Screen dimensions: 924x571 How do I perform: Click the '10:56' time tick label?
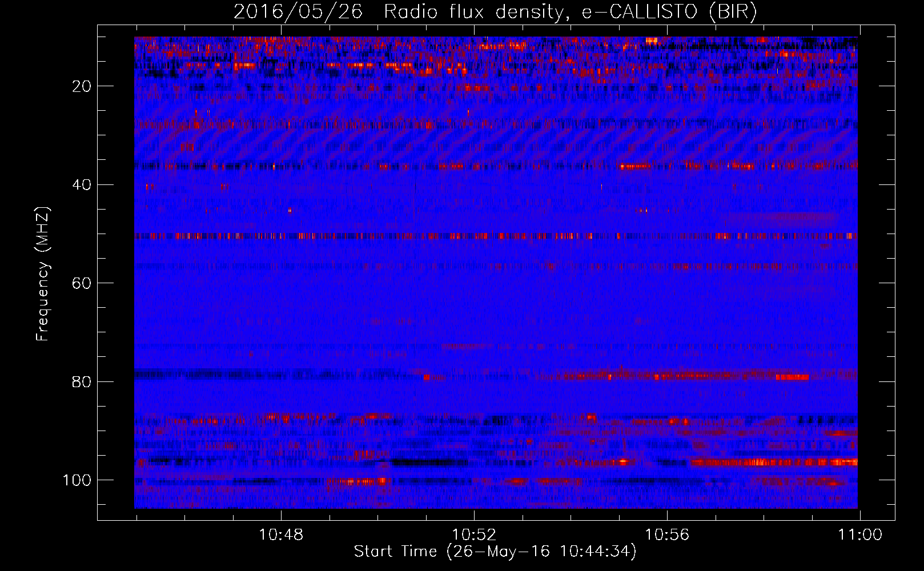point(667,535)
